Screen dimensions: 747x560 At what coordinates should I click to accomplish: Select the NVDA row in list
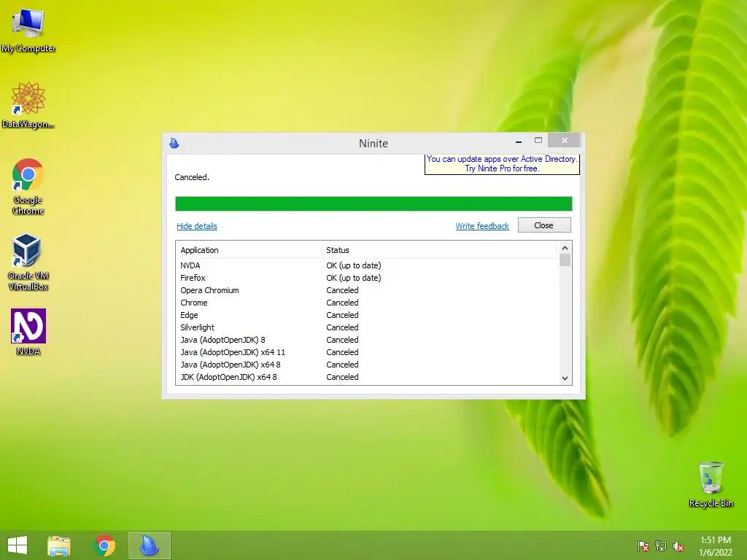[x=367, y=265]
